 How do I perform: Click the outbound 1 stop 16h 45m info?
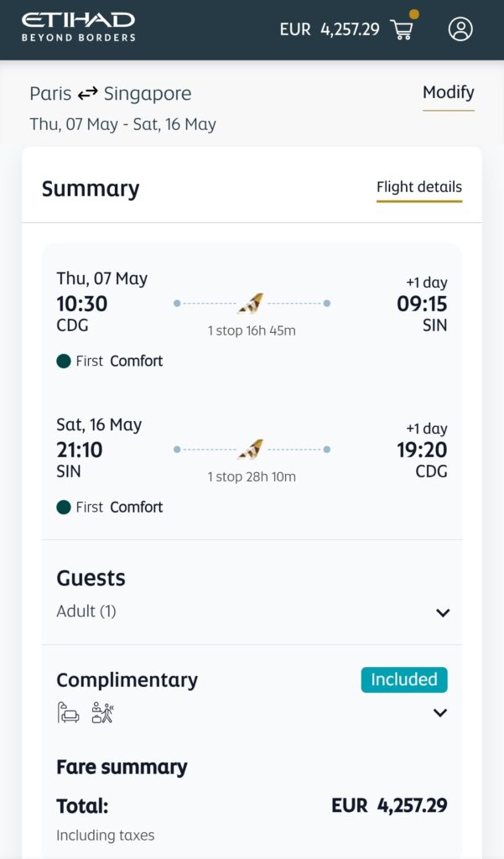click(252, 331)
